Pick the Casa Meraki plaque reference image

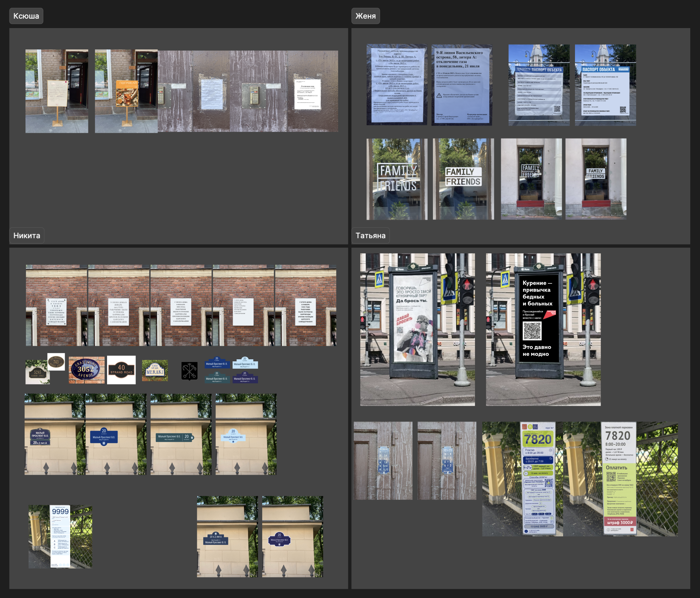click(x=155, y=370)
